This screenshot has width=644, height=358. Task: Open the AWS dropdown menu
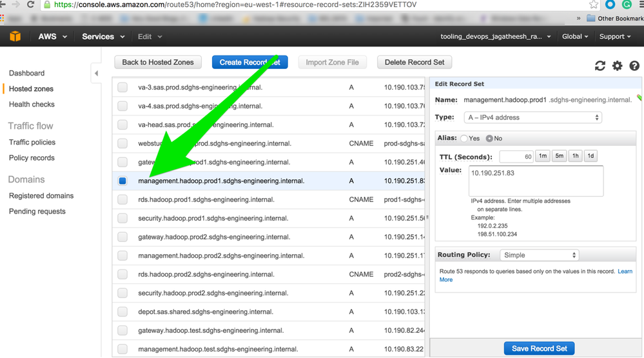click(x=53, y=37)
